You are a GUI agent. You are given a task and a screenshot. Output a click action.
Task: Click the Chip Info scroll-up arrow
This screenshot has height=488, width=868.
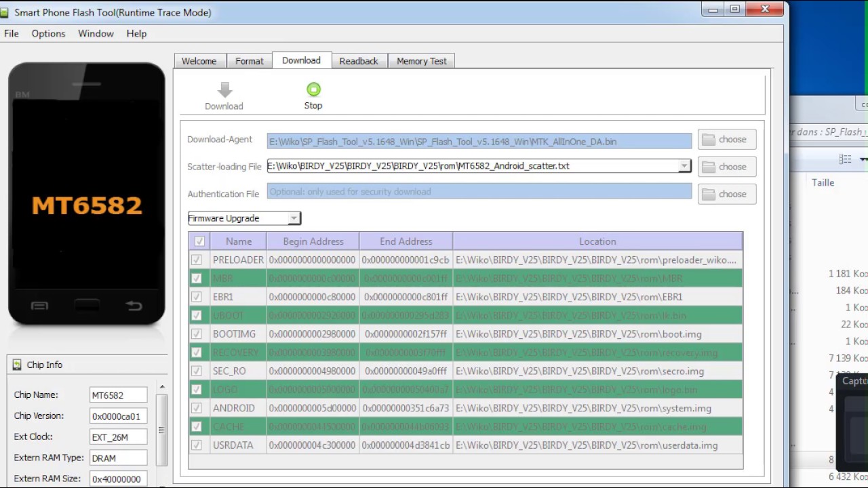click(x=161, y=387)
